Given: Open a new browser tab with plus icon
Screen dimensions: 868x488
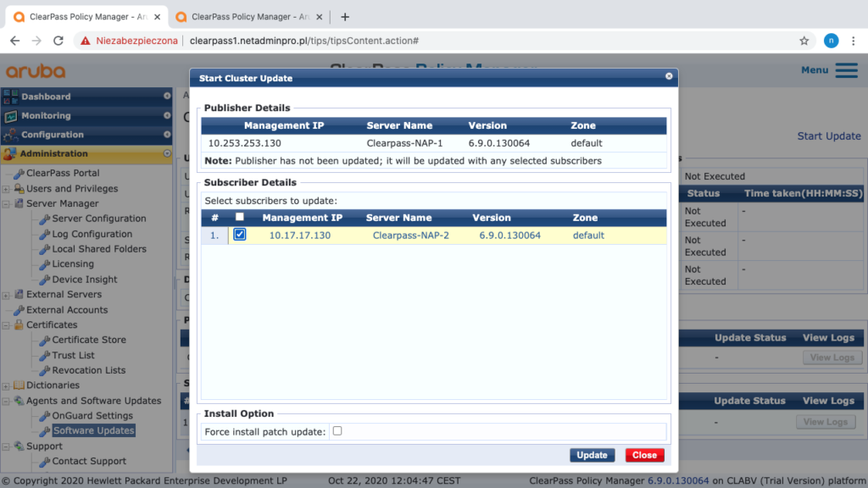Looking at the screenshot, I should (345, 17).
